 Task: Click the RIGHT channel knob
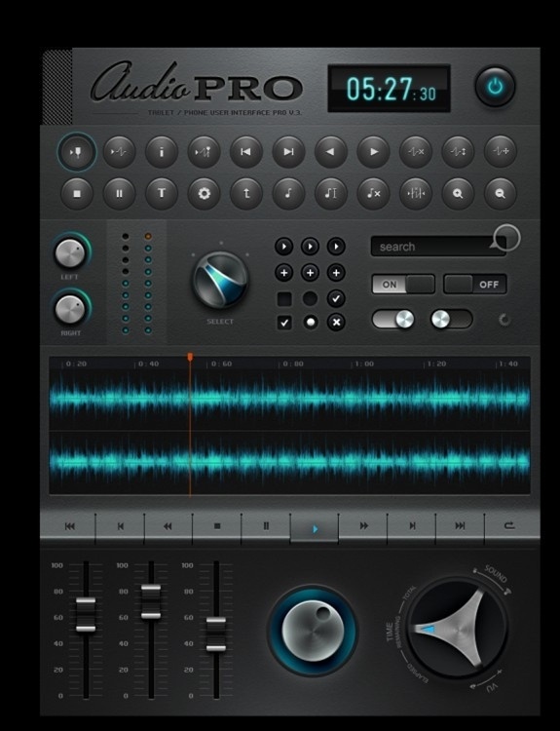[70, 310]
